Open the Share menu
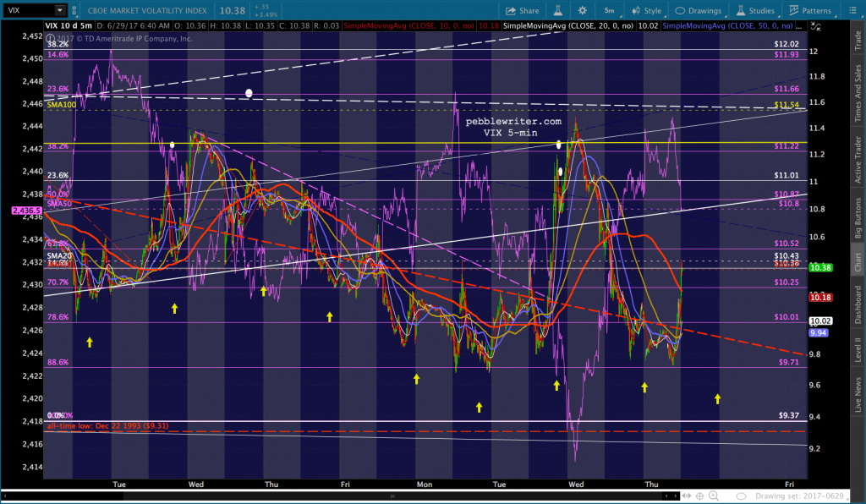Viewport: 866px width, 504px height. pos(522,11)
